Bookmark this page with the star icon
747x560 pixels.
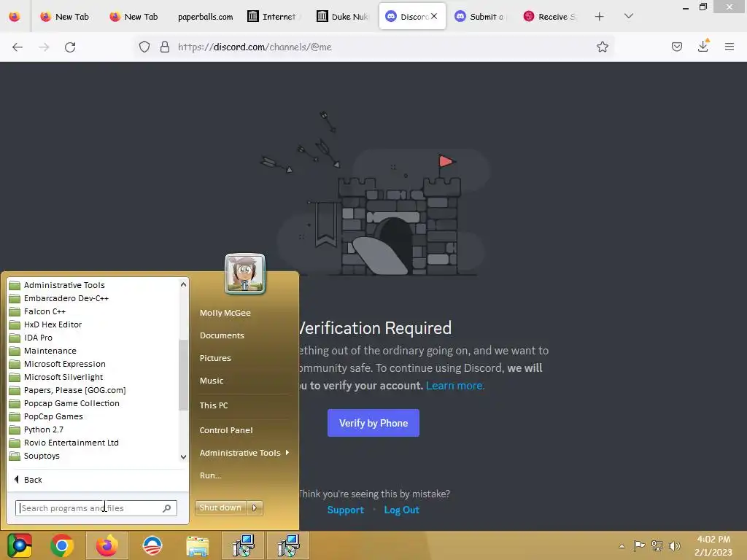point(602,47)
